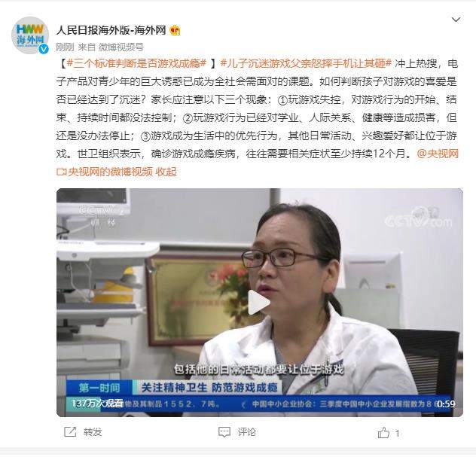
Task: Collapse the post text with 收起
Action: pos(166,172)
